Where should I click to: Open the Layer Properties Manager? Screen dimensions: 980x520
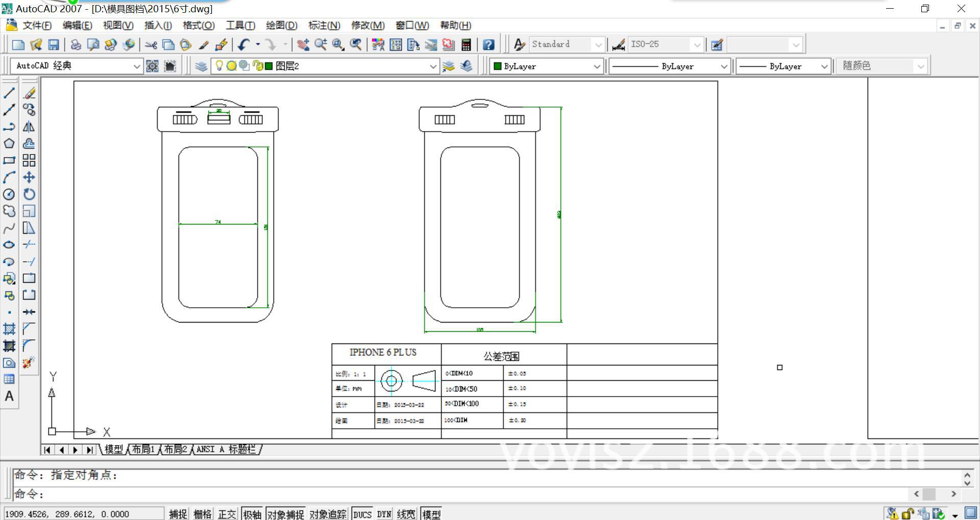pyautogui.click(x=201, y=66)
